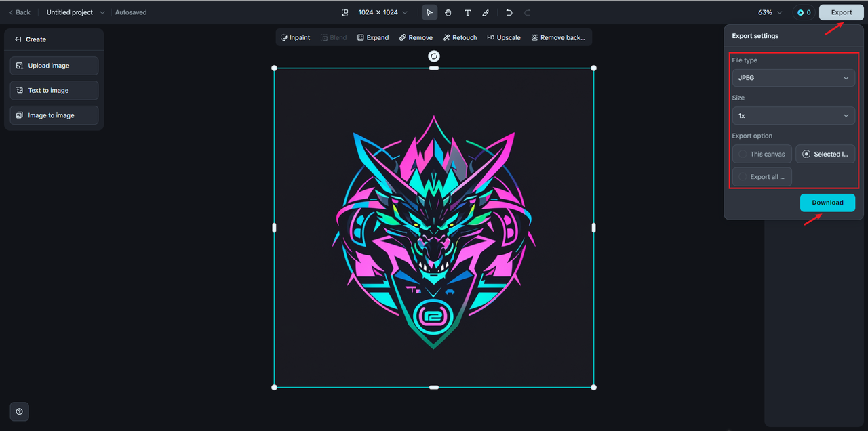Click the bottom-left corner selection handle
868x431 pixels.
tap(274, 388)
